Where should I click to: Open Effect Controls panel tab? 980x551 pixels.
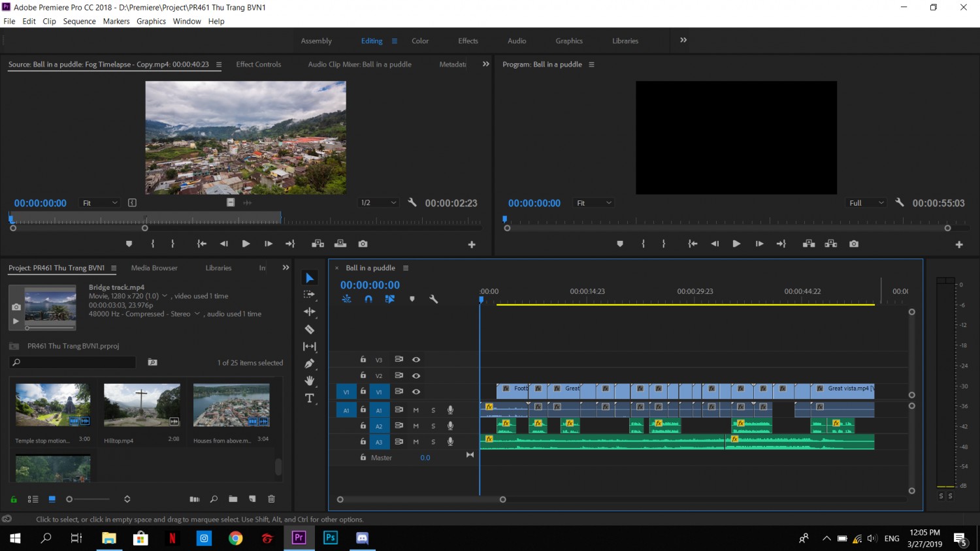pyautogui.click(x=258, y=64)
